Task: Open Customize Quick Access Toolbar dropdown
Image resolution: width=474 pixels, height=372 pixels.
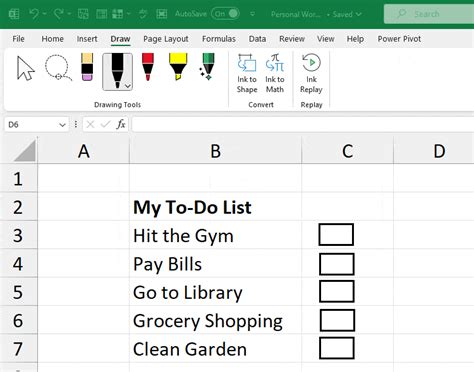Action: tap(252, 14)
